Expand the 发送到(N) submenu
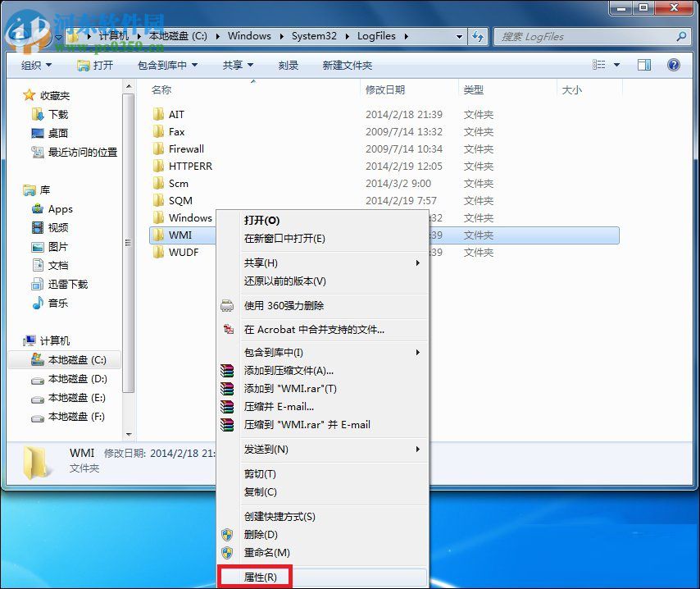 tap(266, 450)
